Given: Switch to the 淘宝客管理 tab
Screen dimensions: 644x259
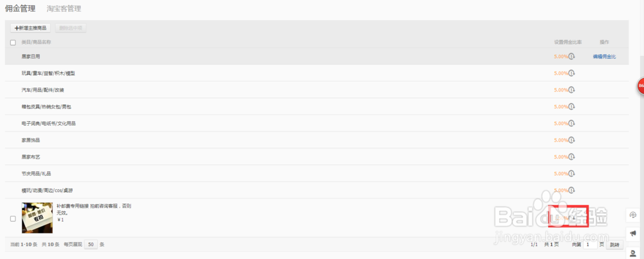Looking at the screenshot, I should (64, 9).
